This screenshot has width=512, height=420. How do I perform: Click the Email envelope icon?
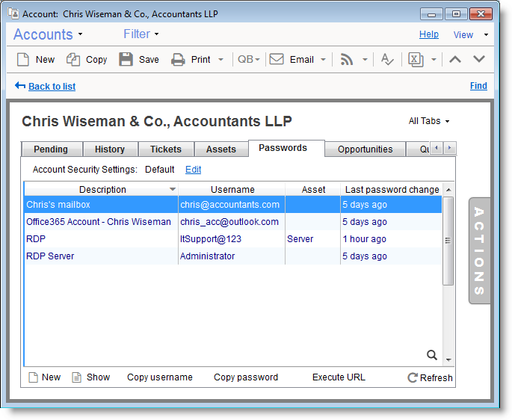277,60
